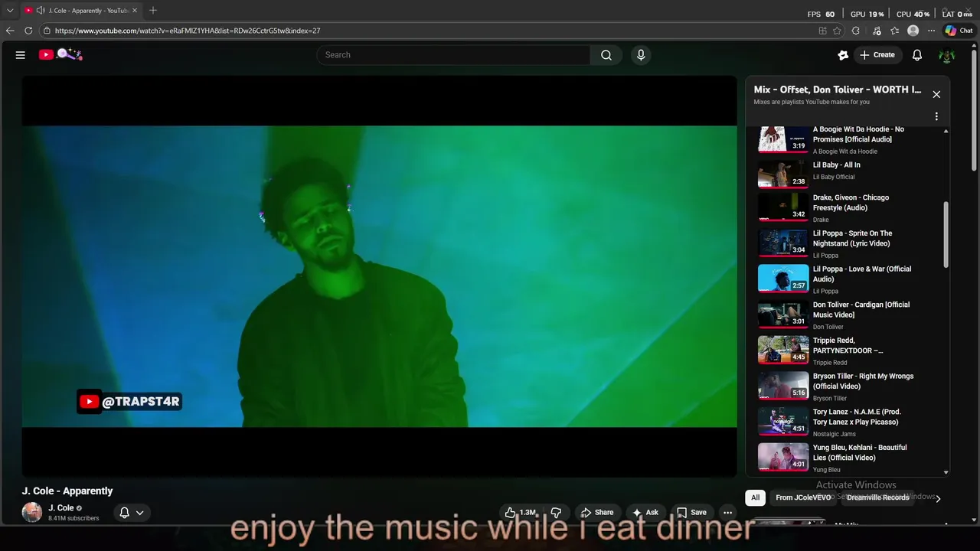Open J. Cole channel avatar
The height and width of the screenshot is (551, 980).
[32, 512]
